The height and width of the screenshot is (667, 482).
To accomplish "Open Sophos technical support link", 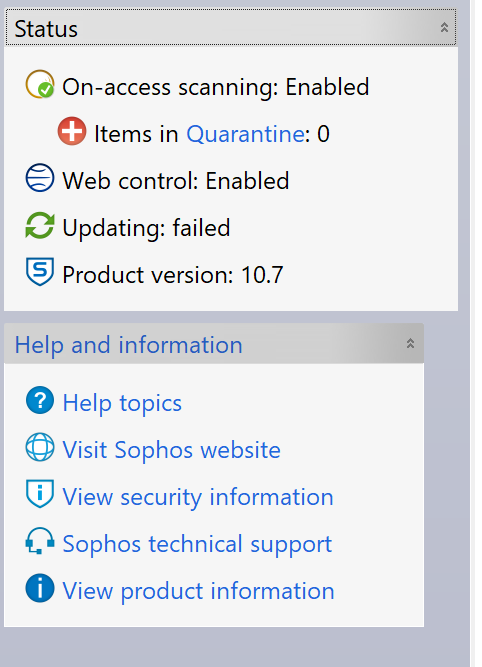I will [x=197, y=544].
